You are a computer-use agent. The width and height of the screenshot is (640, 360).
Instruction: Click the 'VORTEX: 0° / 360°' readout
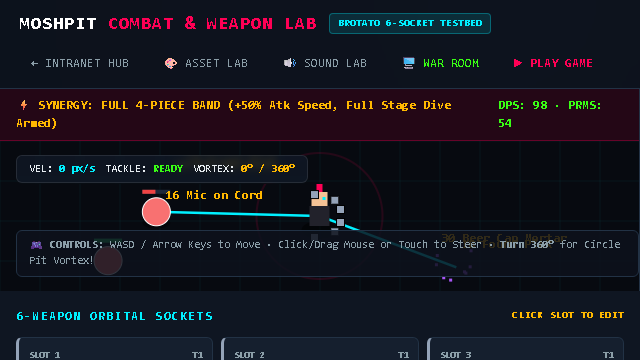click(244, 169)
